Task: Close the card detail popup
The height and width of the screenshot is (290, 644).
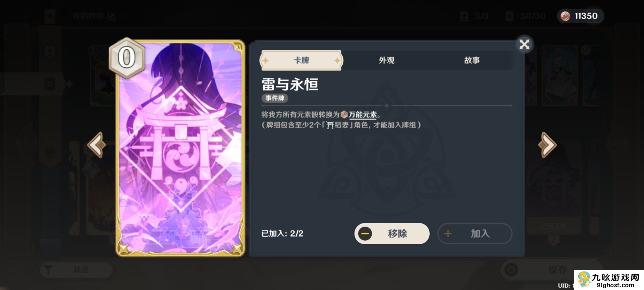Action: click(x=524, y=44)
